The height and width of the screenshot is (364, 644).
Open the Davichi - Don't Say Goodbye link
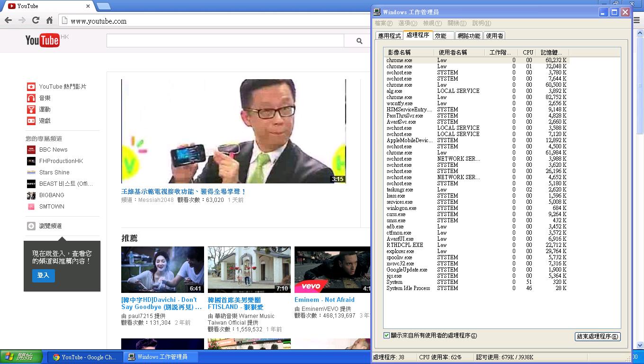tap(161, 303)
